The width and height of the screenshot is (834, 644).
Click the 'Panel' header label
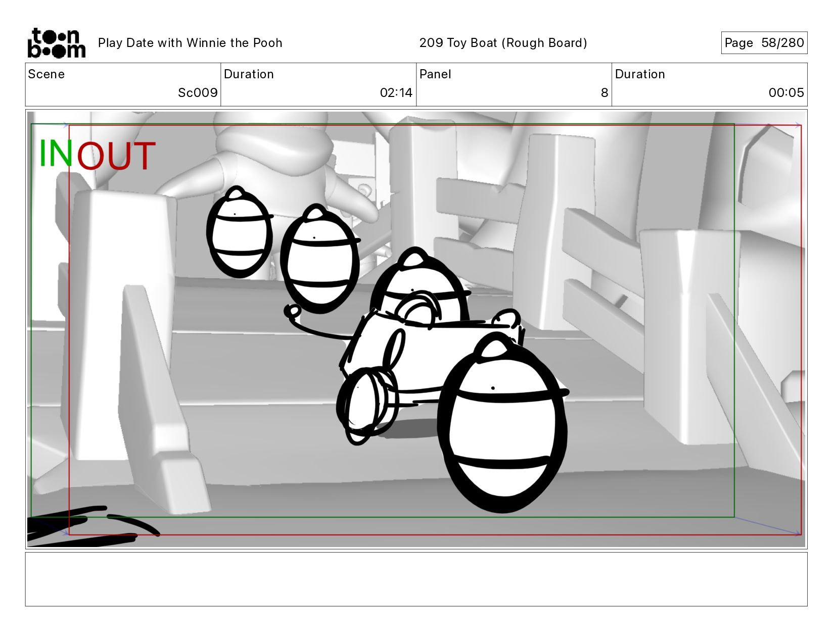point(435,74)
